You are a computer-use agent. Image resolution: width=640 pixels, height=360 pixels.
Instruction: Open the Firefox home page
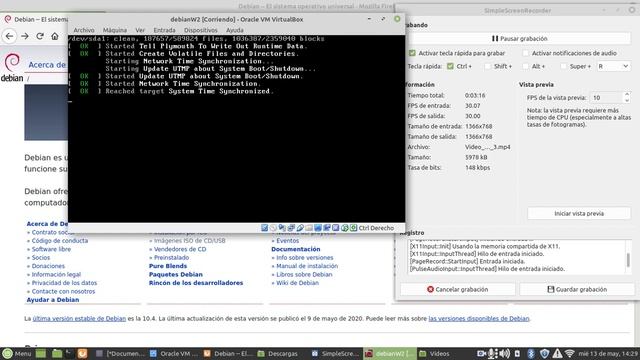point(55,36)
